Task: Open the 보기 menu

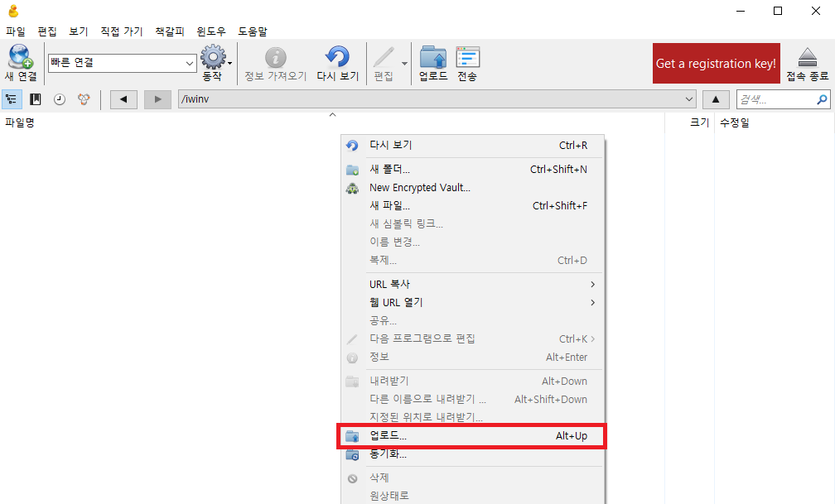Action: (x=78, y=31)
